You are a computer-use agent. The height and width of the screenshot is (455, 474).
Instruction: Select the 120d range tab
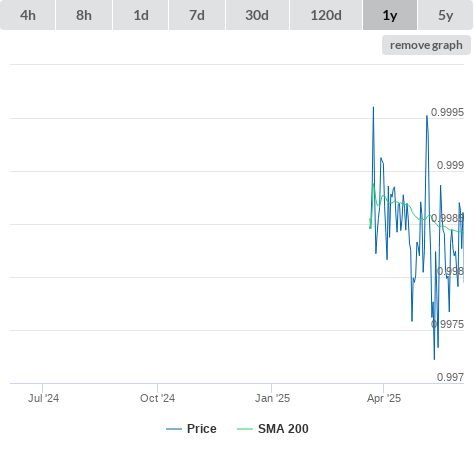[x=326, y=15]
